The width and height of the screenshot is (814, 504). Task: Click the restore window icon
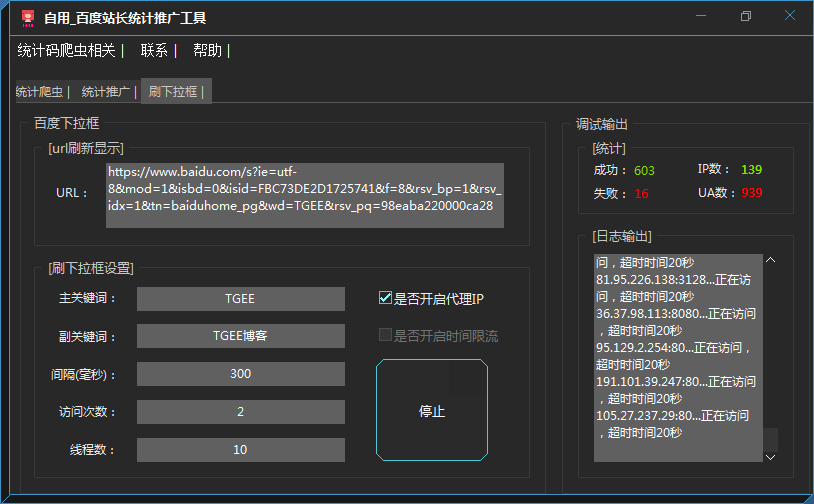click(745, 16)
